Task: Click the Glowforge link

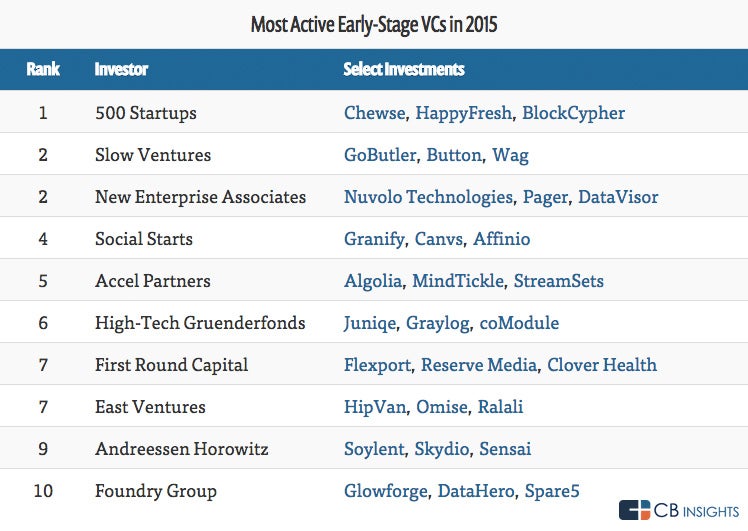Action: pos(385,491)
